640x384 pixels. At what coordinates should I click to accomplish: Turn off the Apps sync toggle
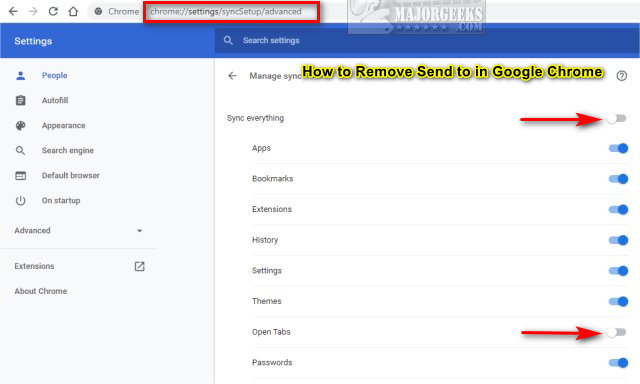(x=618, y=149)
